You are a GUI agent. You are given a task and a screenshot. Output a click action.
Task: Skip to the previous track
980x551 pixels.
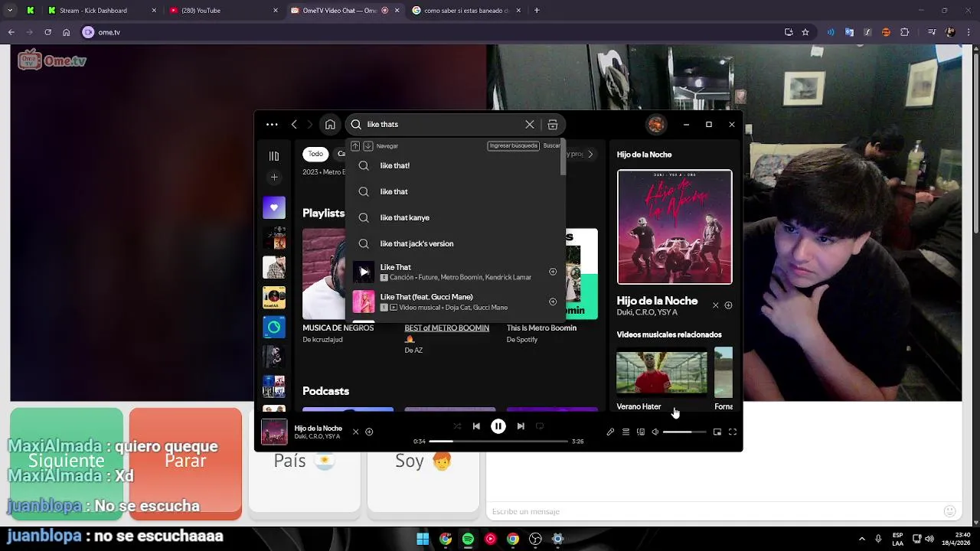[476, 426]
